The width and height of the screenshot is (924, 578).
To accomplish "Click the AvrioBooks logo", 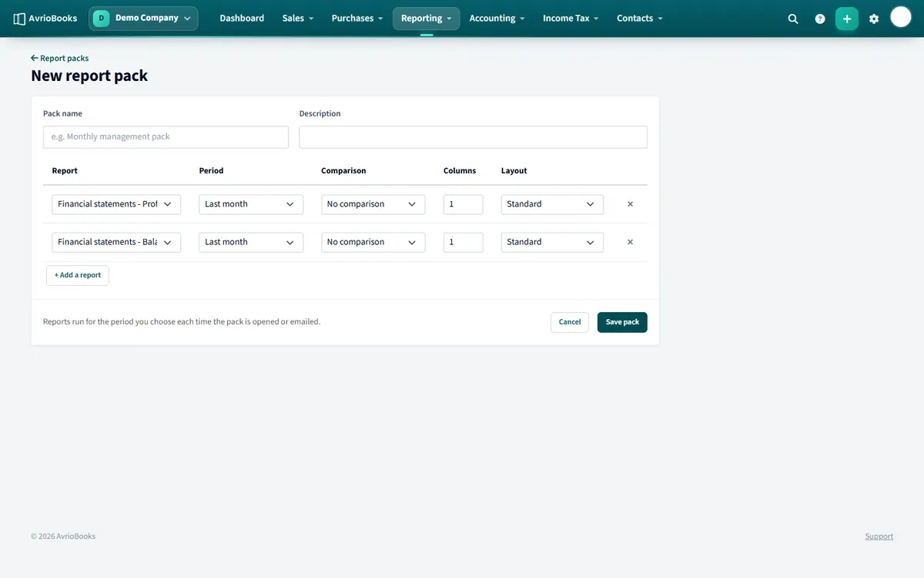I will [x=45, y=18].
